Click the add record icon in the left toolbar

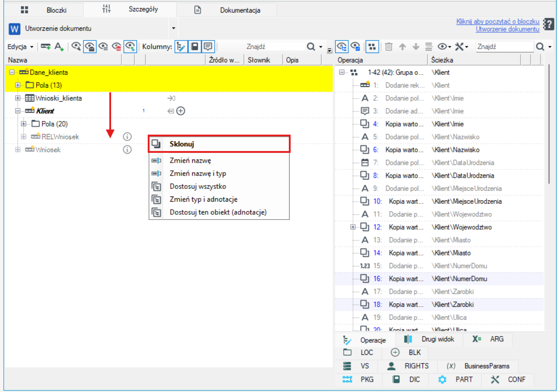[45, 46]
